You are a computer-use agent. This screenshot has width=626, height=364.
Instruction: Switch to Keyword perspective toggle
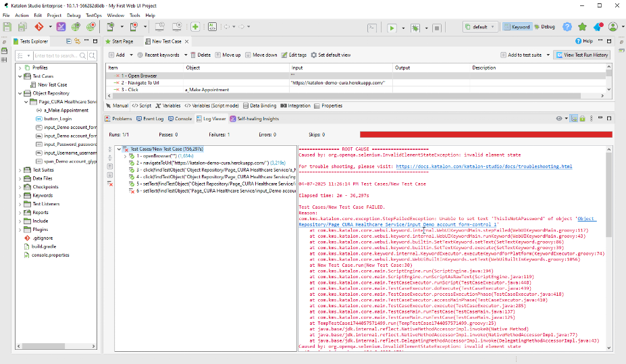click(517, 27)
